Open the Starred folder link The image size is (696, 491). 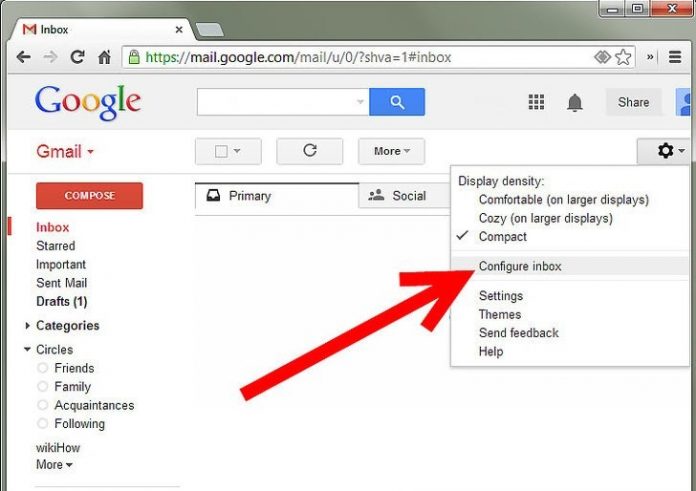(x=55, y=246)
